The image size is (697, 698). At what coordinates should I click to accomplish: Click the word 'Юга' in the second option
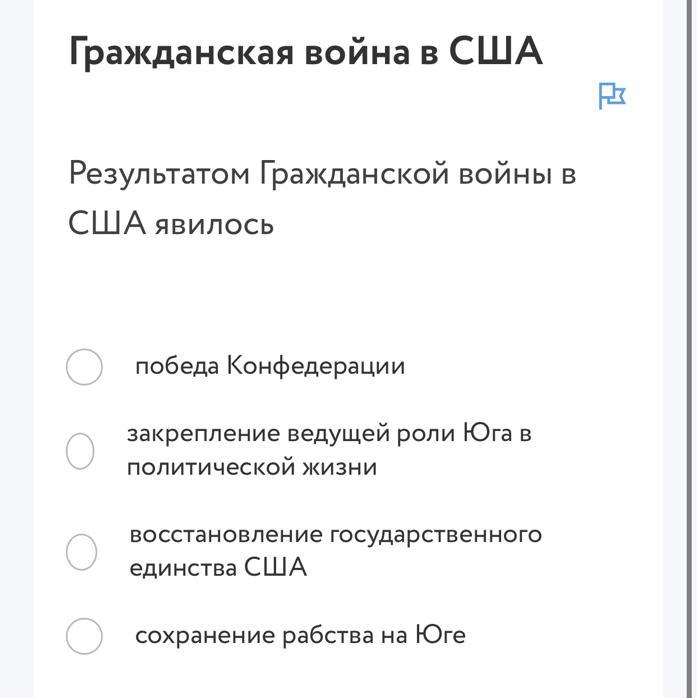[487, 433]
